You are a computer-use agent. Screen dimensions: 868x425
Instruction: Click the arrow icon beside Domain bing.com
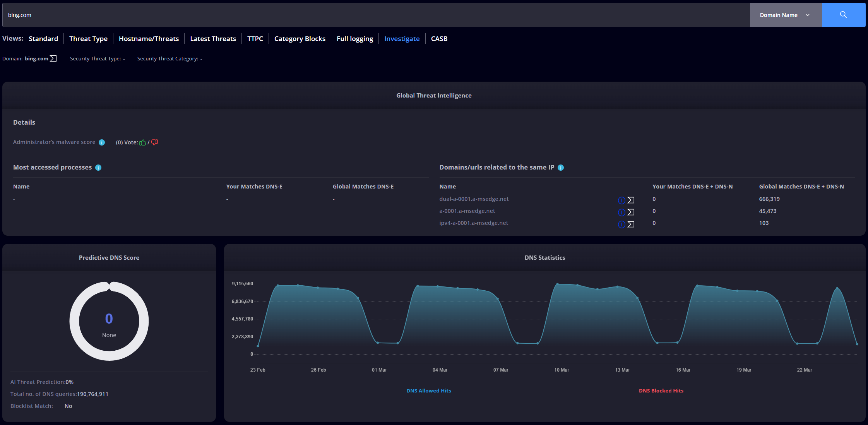point(53,58)
